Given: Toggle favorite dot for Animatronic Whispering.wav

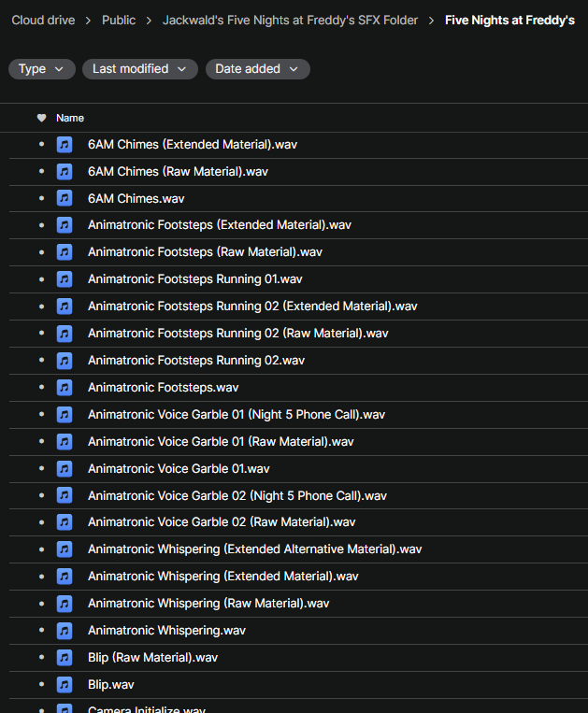Looking at the screenshot, I should pos(41,630).
